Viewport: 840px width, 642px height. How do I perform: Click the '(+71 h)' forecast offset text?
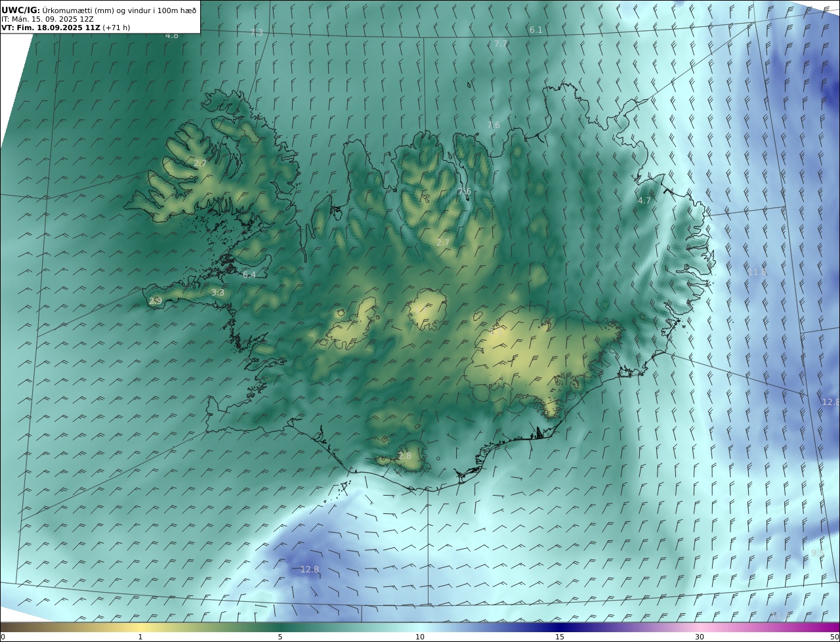point(116,28)
